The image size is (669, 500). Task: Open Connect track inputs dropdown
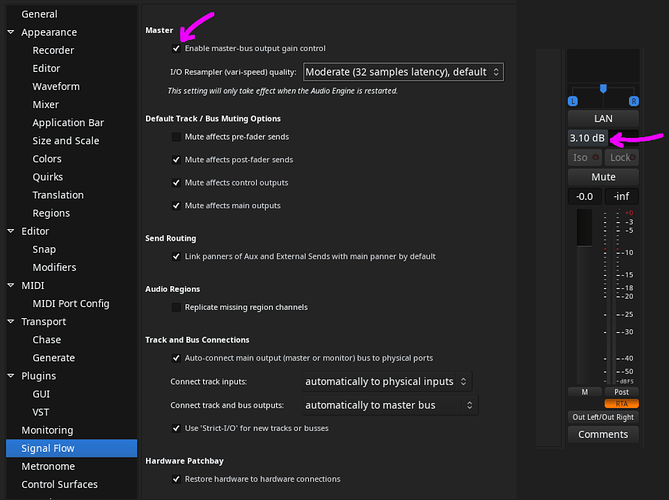(x=387, y=381)
